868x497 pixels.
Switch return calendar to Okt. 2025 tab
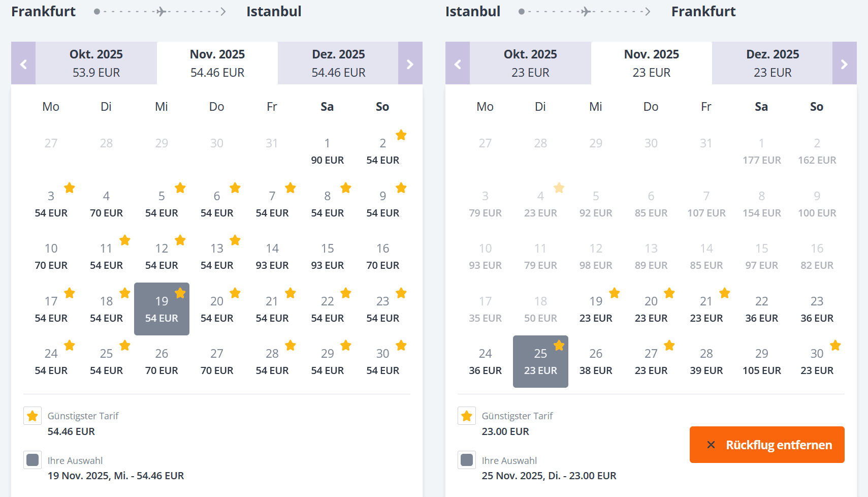[530, 64]
